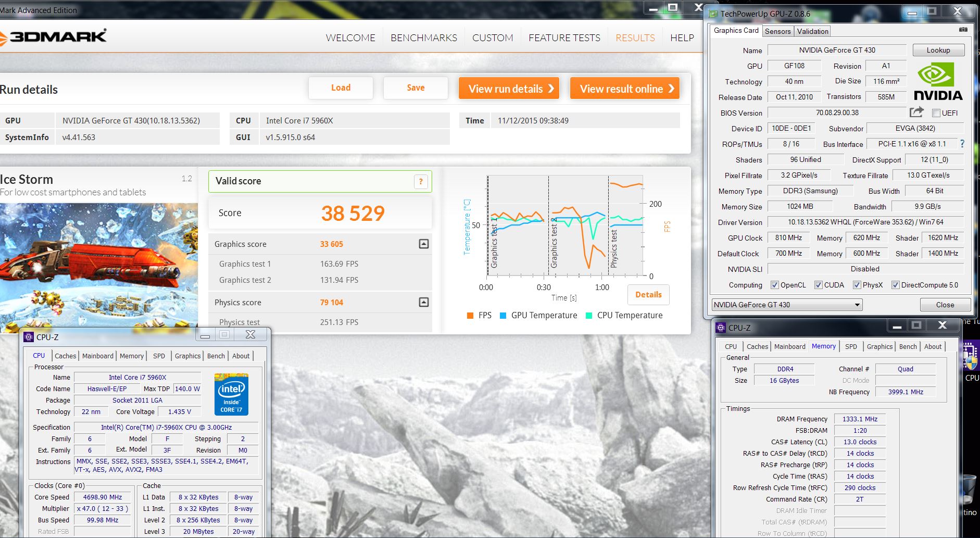Viewport: 980px width, 538px height.
Task: Collapse the Graphics score section
Action: [424, 244]
